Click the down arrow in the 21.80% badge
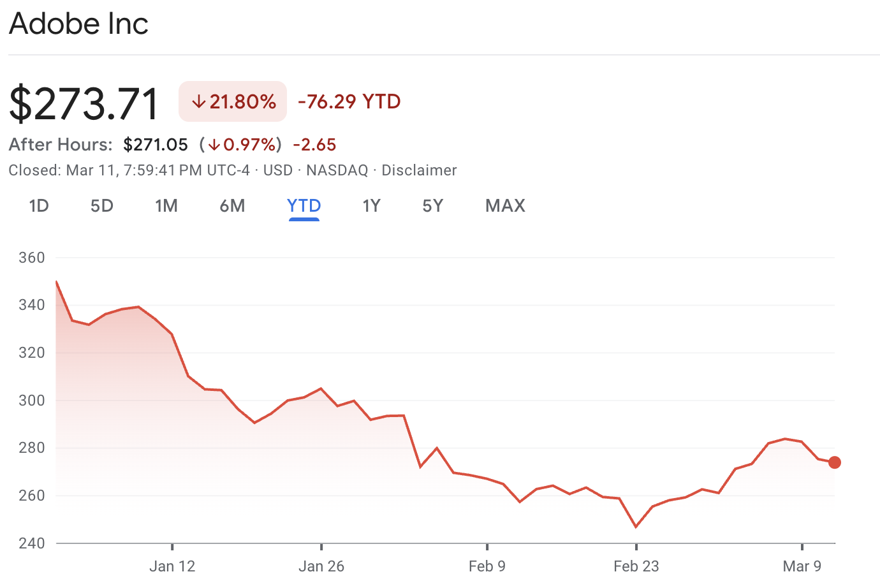 coord(199,101)
